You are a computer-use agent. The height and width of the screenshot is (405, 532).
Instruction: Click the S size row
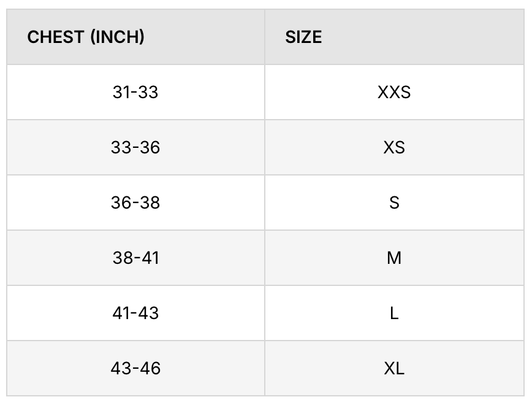(265, 202)
